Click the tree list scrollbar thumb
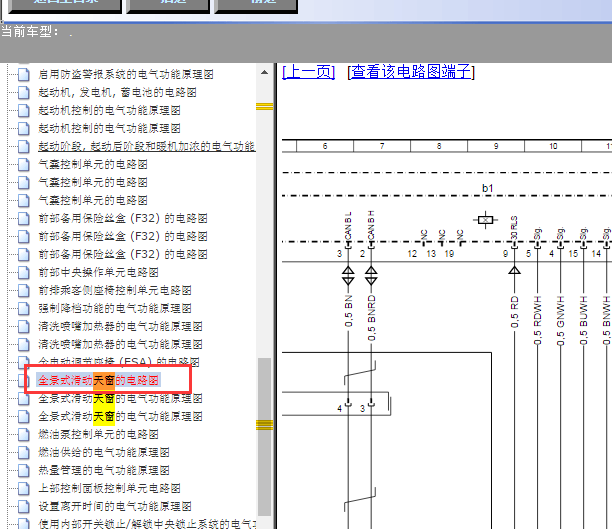 [264, 436]
